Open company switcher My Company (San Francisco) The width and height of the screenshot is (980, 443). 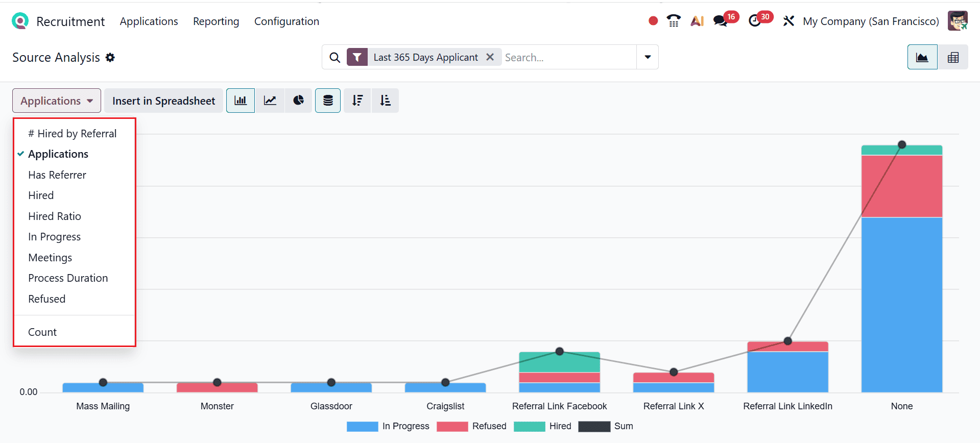[x=871, y=21]
